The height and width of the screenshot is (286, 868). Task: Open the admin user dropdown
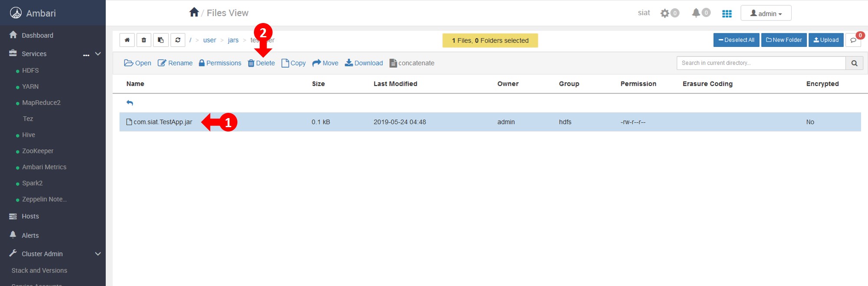(766, 13)
